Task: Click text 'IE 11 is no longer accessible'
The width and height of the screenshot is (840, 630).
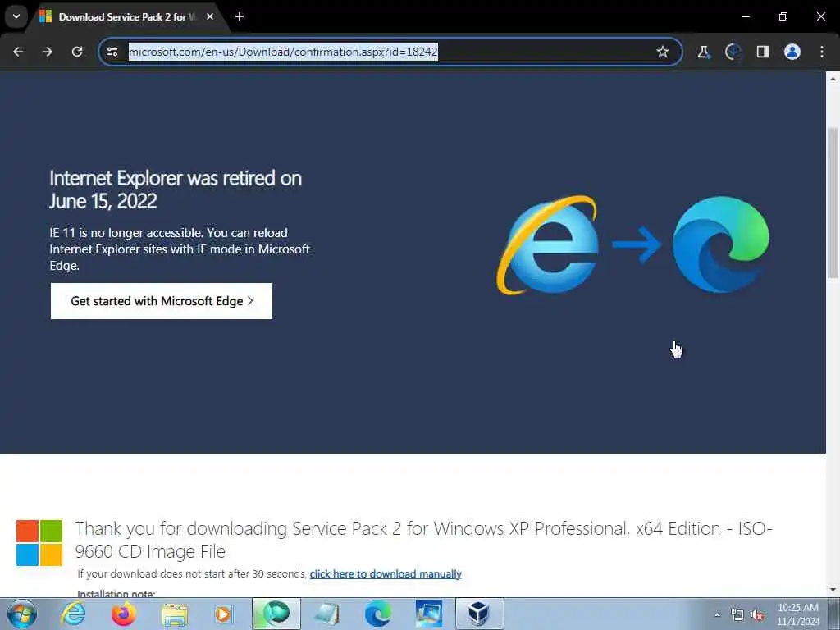Action: coord(126,232)
